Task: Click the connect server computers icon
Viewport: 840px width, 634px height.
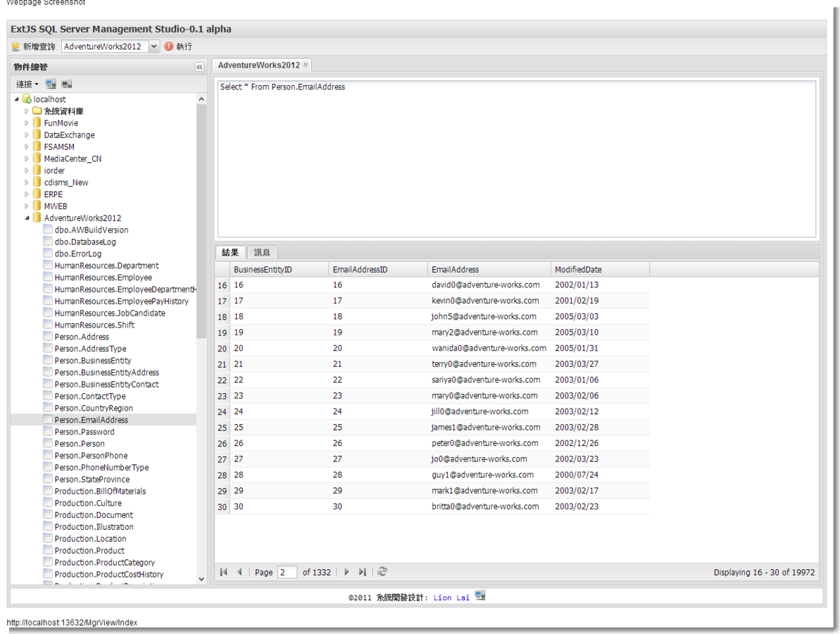Action: click(x=51, y=84)
